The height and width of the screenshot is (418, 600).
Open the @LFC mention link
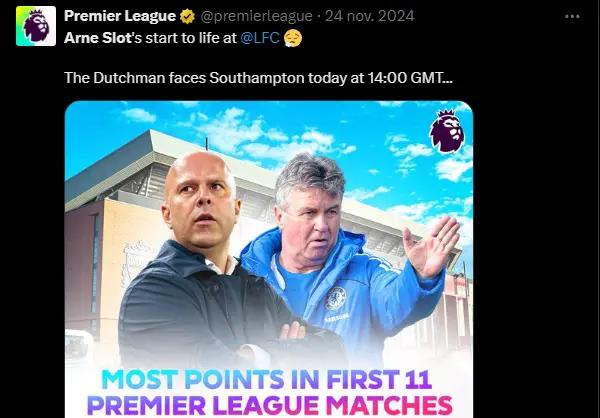coord(260,38)
